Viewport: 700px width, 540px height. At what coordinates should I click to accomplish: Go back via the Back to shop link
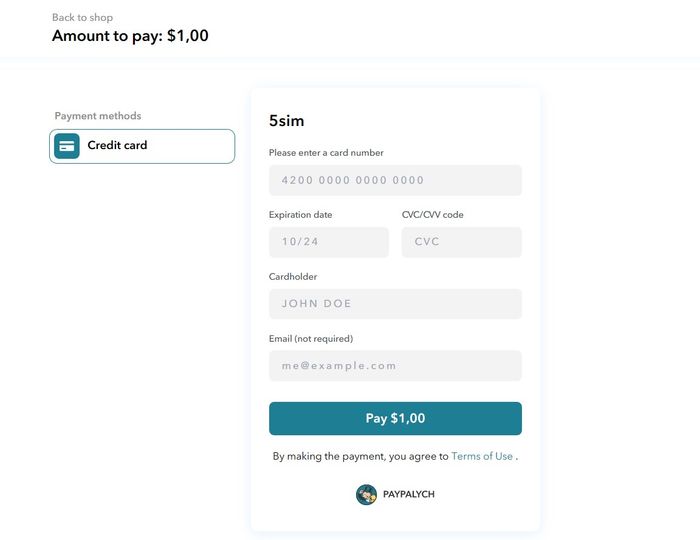(x=82, y=17)
